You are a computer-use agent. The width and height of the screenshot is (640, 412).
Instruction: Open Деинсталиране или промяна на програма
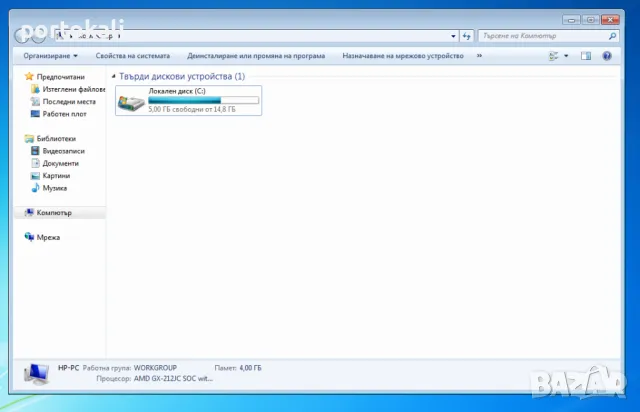click(x=256, y=56)
